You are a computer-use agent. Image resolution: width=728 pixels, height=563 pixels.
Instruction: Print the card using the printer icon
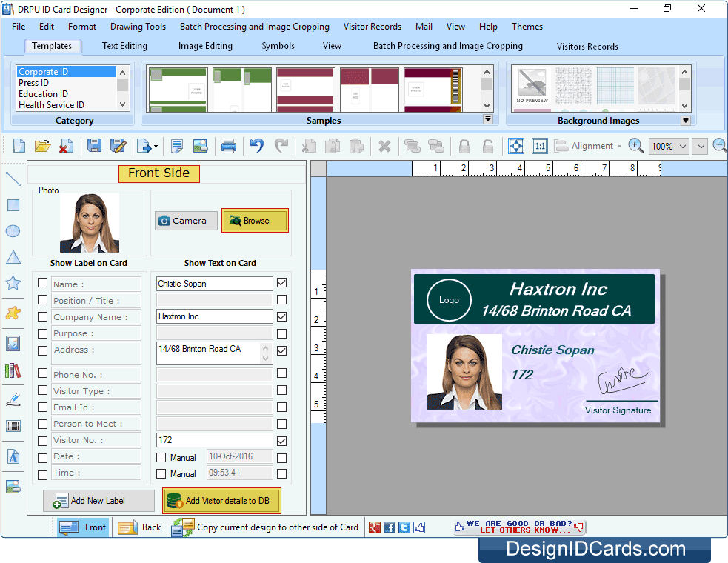[228, 146]
